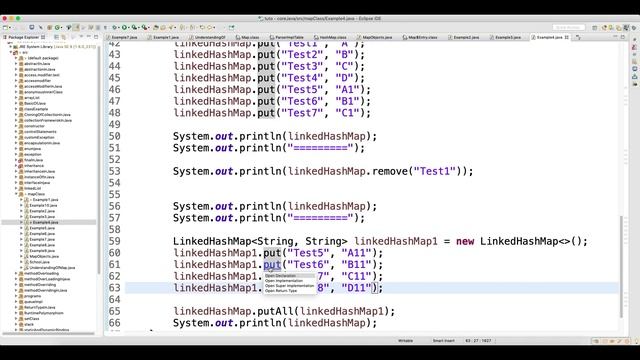This screenshot has height=360, width=640.
Task: Open the Example1.java editor tab
Action: 163,37
